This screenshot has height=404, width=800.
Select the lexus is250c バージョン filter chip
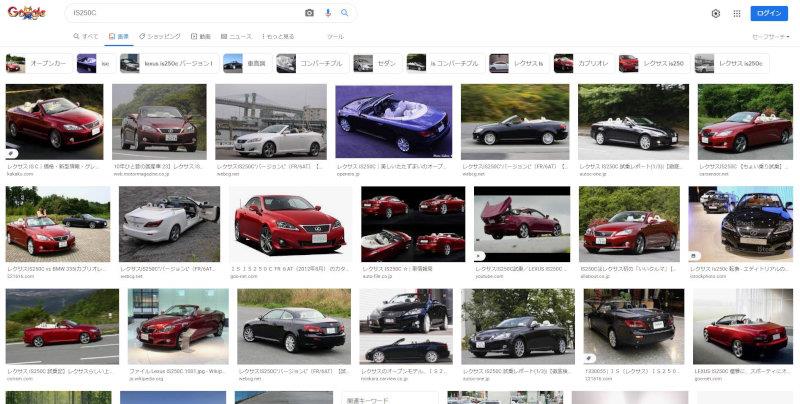169,64
